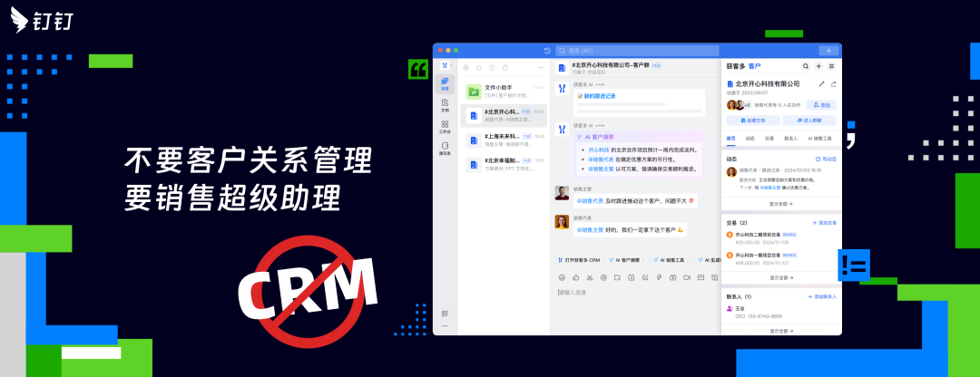Open the 通讯录 contacts sidebar icon
This screenshot has height=377, width=980.
[445, 148]
